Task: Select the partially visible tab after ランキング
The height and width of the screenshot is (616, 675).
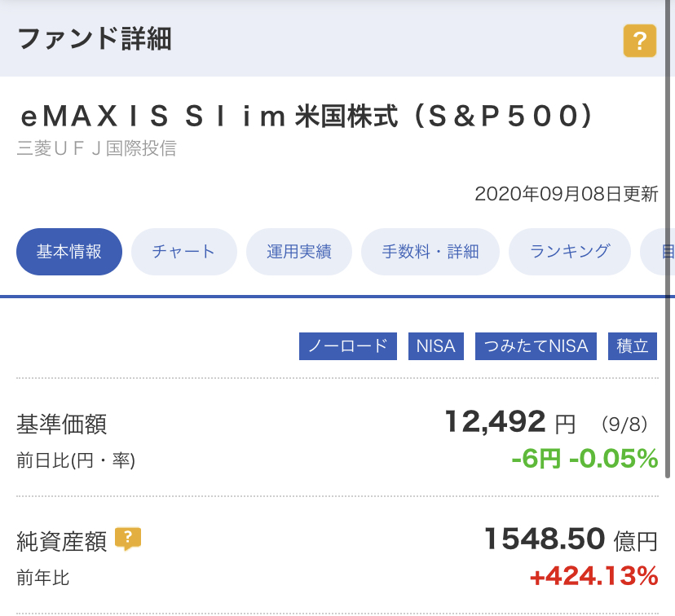Action: (657, 252)
